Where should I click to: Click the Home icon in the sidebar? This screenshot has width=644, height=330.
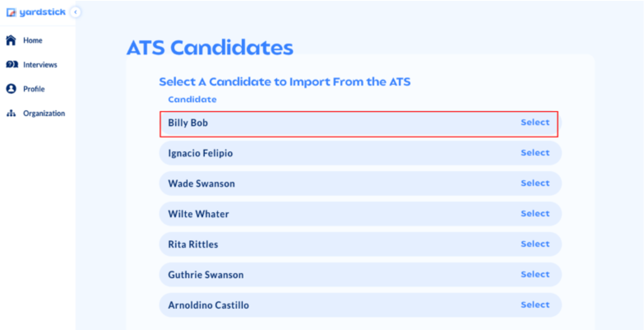tap(10, 40)
